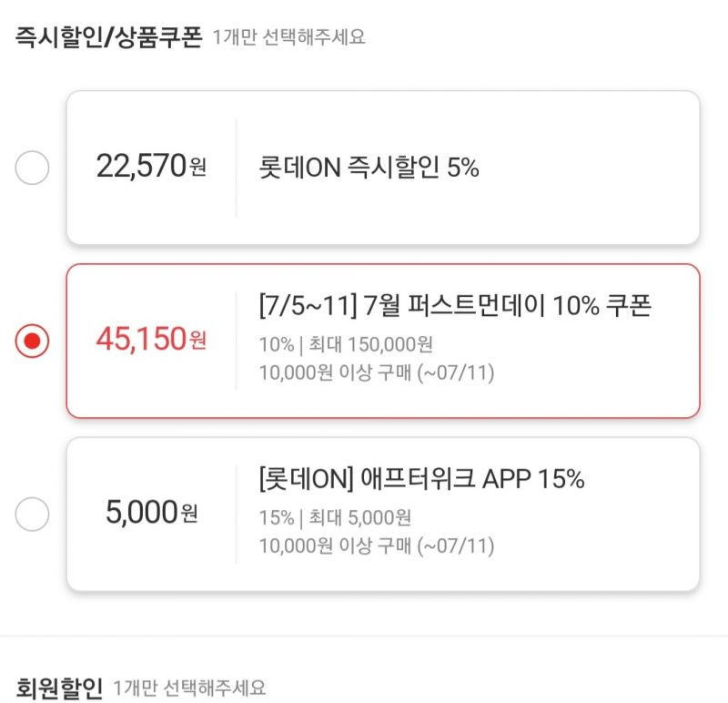Click the 원 unit after 45,150
This screenshot has width=728, height=703.
pyautogui.click(x=198, y=341)
